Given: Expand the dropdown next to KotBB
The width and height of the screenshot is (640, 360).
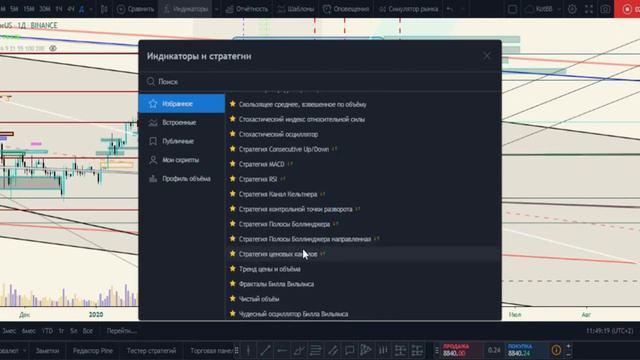Looking at the screenshot, I should point(559,9).
